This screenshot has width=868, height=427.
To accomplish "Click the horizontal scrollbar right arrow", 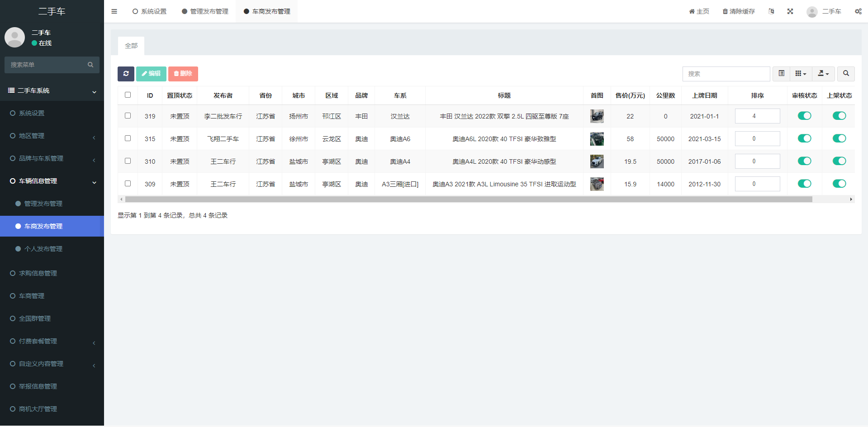I will pos(851,199).
